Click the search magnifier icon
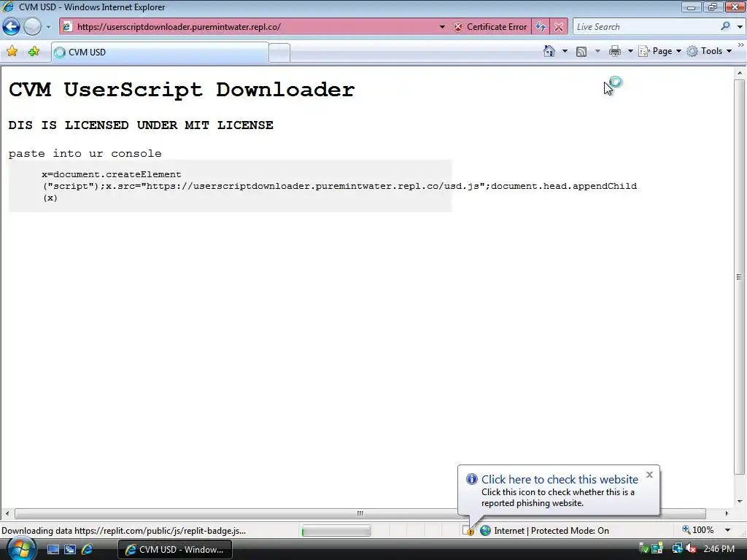747x560 pixels. (x=725, y=27)
